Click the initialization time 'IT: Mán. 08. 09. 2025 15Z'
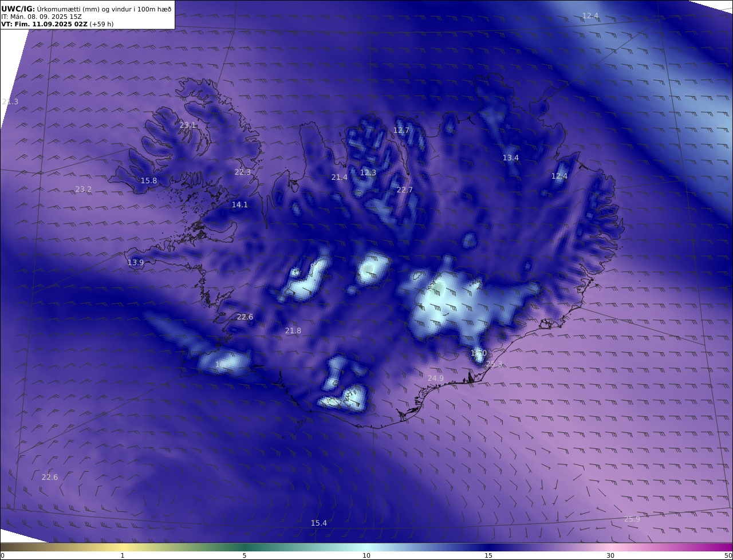 point(41,17)
